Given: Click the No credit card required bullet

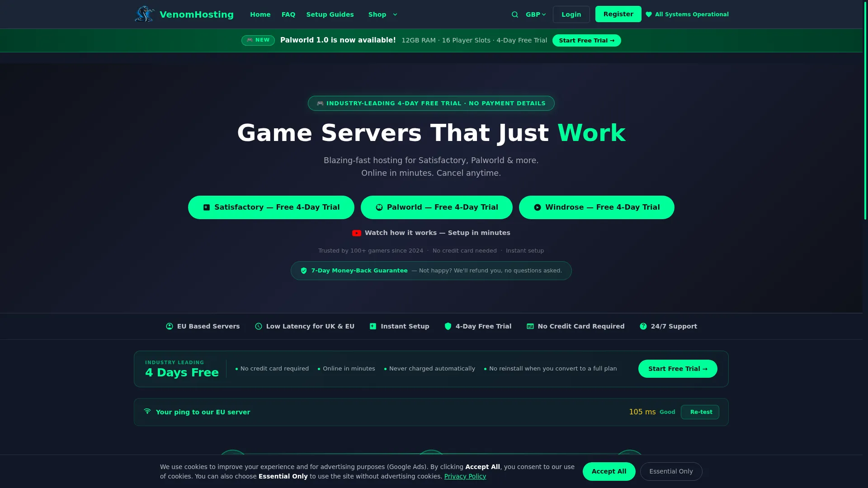Looking at the screenshot, I should click(272, 369).
